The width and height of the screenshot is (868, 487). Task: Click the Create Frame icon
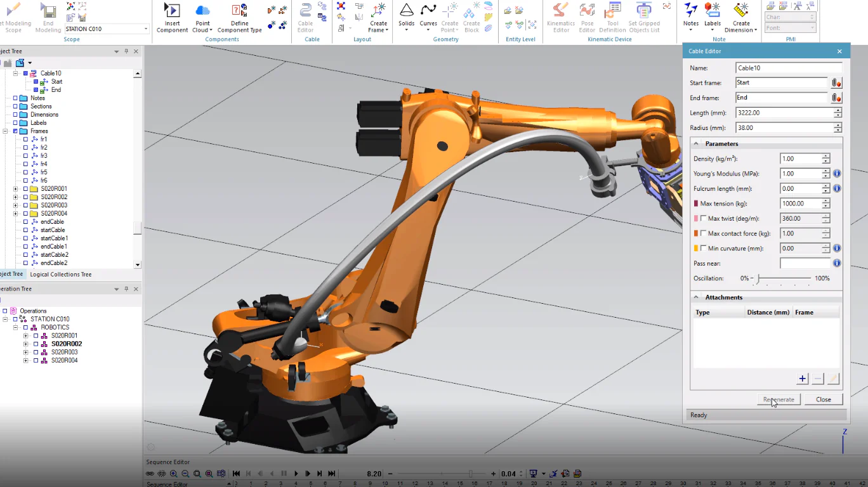(x=379, y=11)
